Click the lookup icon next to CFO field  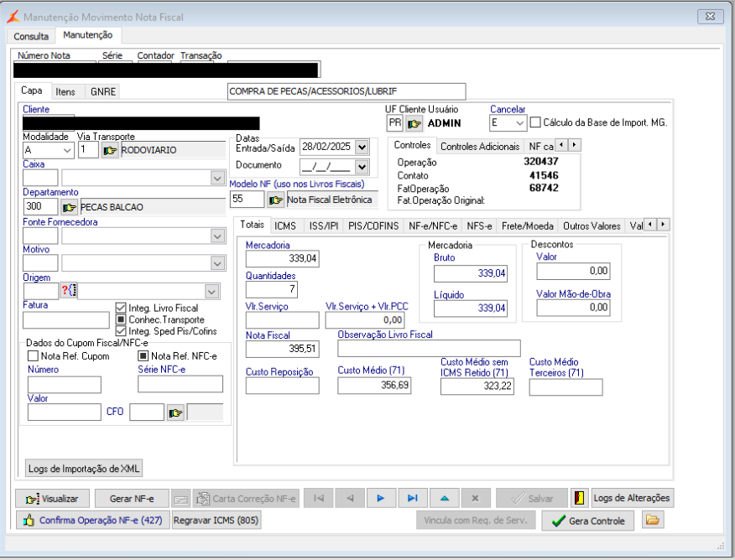[x=175, y=412]
